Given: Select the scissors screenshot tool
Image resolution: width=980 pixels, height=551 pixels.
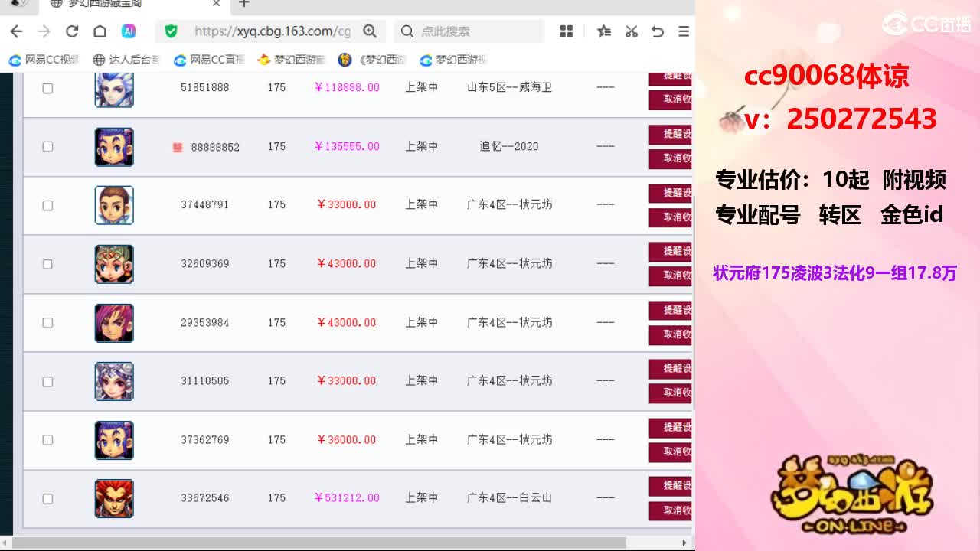Looking at the screenshot, I should [631, 31].
